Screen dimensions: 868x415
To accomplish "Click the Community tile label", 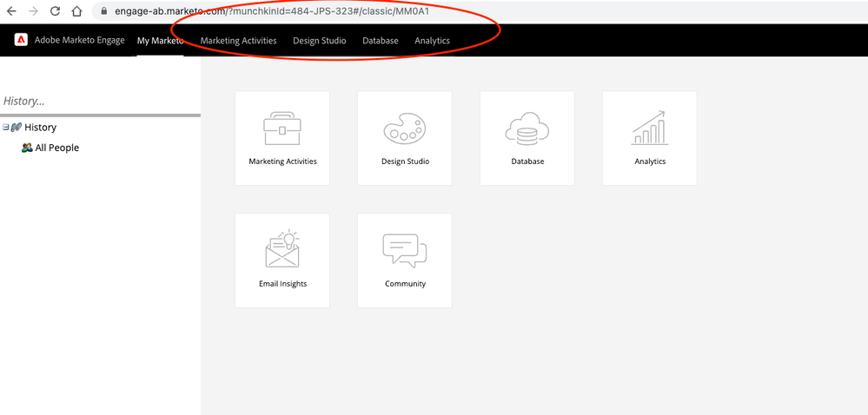I will (405, 284).
